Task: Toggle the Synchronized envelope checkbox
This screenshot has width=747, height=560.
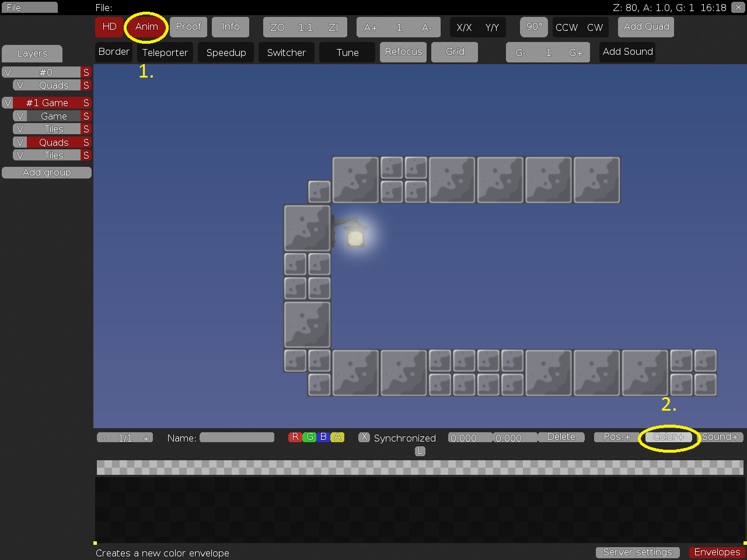Action: click(364, 437)
